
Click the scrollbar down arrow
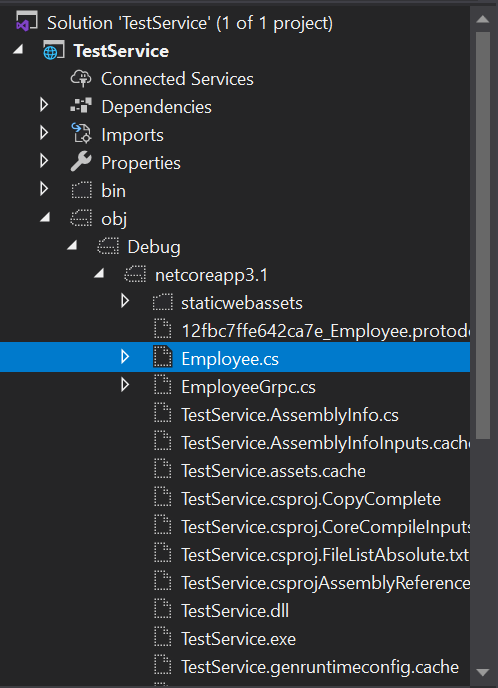pyautogui.click(x=482, y=672)
